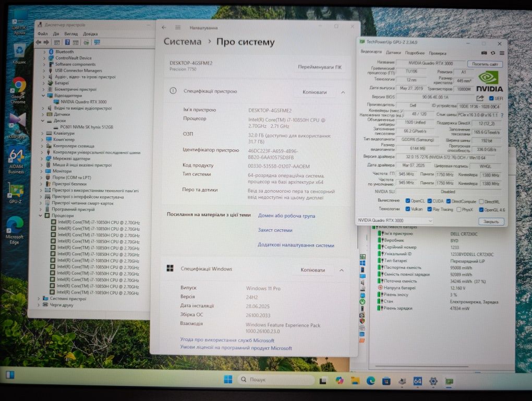Switch to the Подробнее tab in GPU-Z
Image resolution: width=532 pixels, height=401 pixels.
(415, 53)
